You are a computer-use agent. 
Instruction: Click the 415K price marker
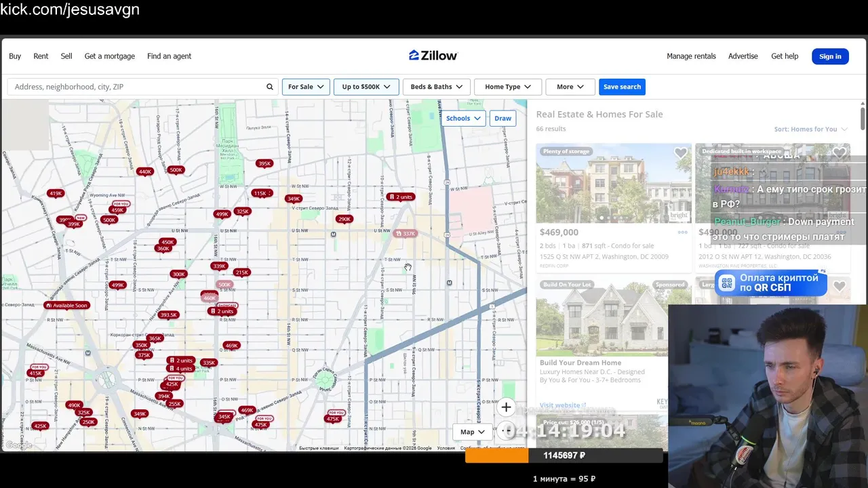pyautogui.click(x=36, y=373)
